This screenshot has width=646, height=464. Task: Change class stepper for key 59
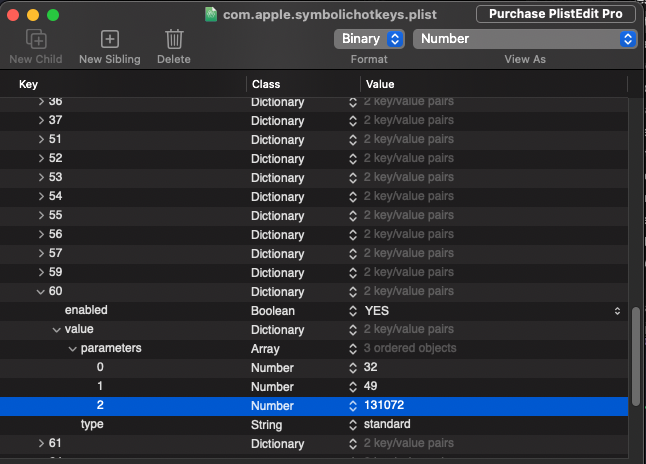(x=353, y=272)
